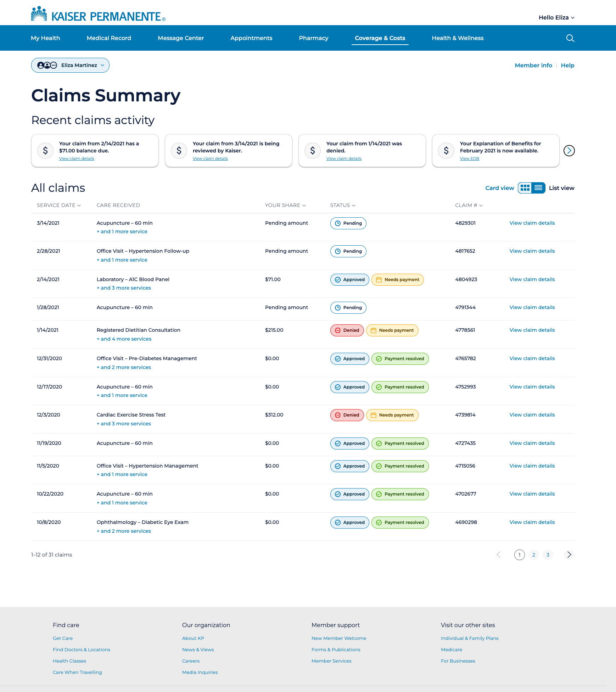Open Pharmacy menu

(314, 38)
